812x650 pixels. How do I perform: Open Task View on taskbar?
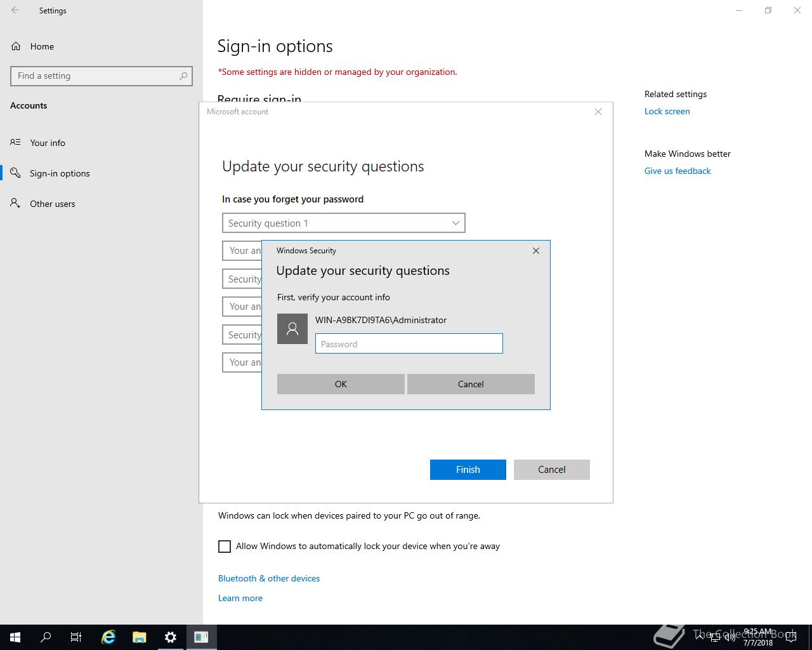tap(76, 637)
